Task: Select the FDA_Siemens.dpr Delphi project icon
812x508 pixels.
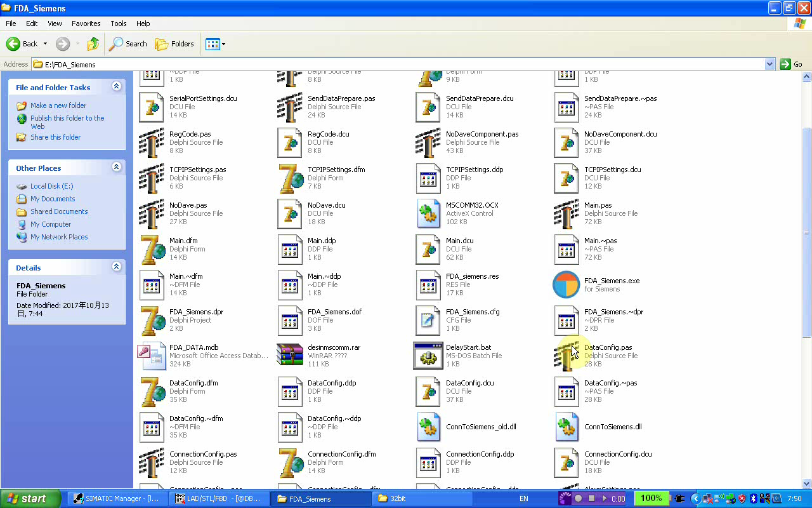Action: [x=152, y=320]
